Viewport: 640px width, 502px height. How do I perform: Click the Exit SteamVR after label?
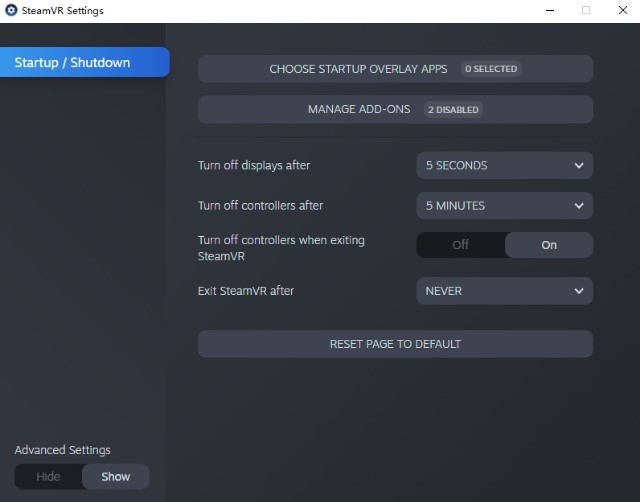246,291
